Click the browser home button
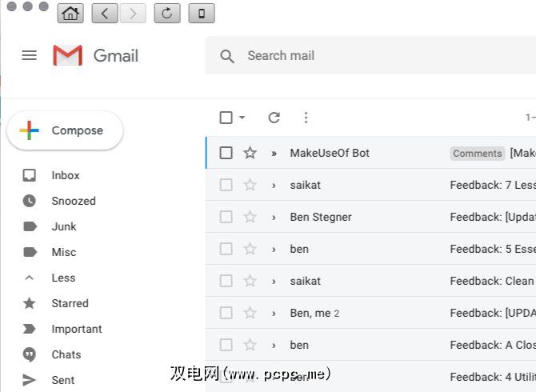Viewport: 536px width, 392px height. [70, 13]
